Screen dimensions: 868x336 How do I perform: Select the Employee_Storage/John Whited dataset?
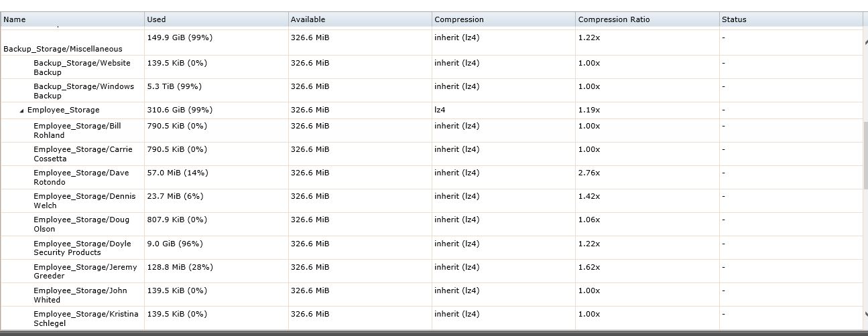80,295
